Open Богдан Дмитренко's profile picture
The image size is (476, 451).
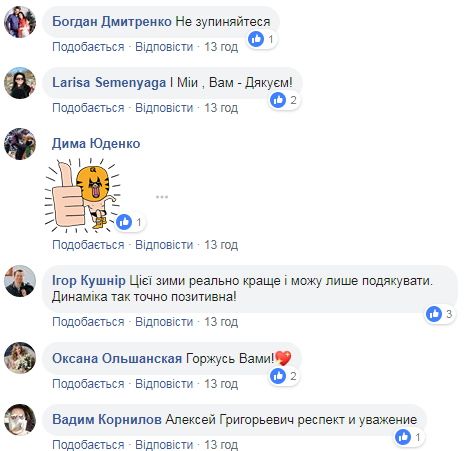point(20,22)
